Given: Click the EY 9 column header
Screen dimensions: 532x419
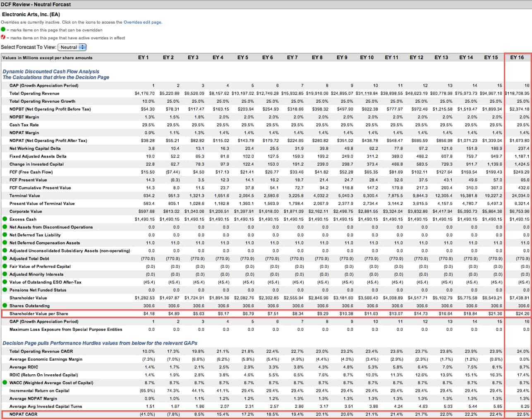Looking at the screenshot, I should [342, 58].
